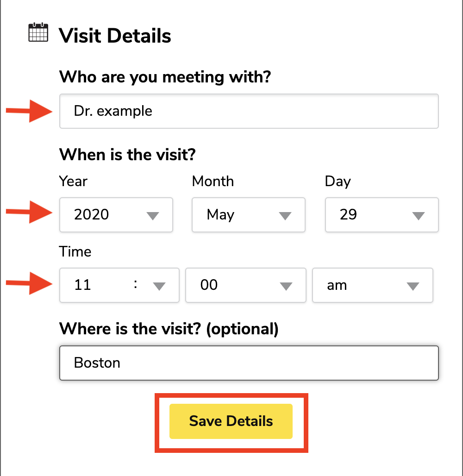Click the calendar icon beside Visit Details
Image resolution: width=463 pixels, height=476 pixels.
(x=38, y=32)
